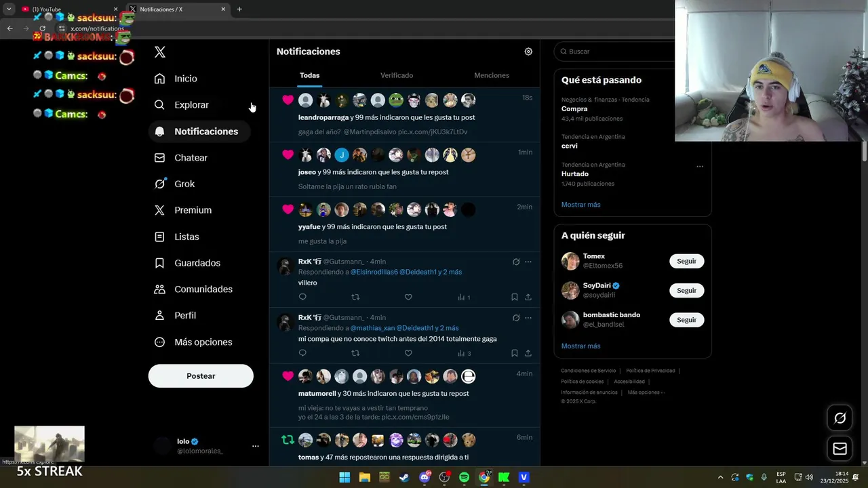Image resolution: width=868 pixels, height=488 pixels.
Task: Open the @mathias_xan mention link
Action: (372, 328)
